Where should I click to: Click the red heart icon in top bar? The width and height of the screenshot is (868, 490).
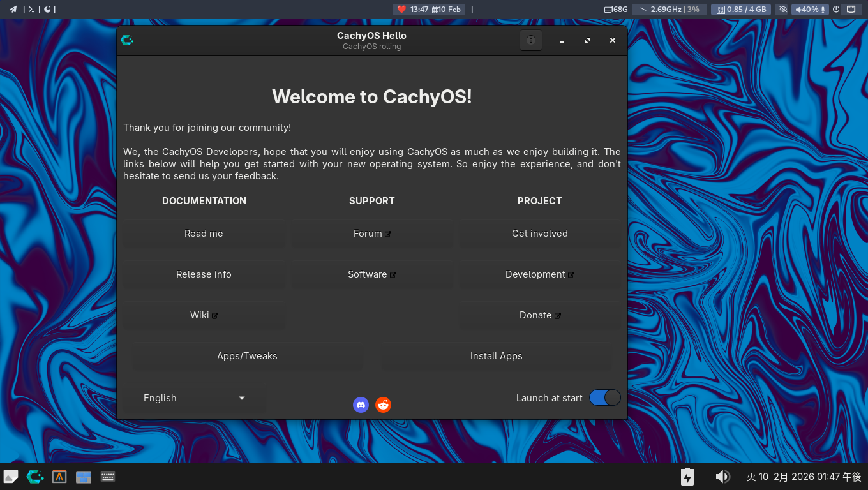click(401, 10)
